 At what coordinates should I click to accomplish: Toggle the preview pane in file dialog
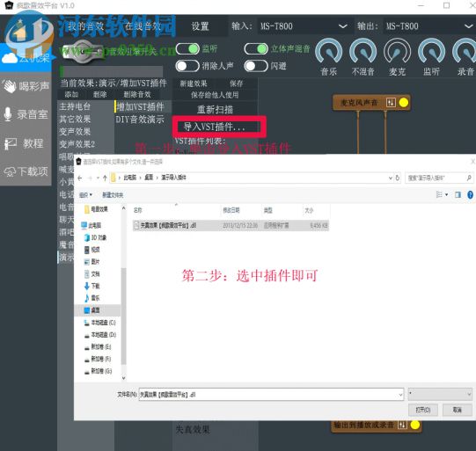click(458, 194)
